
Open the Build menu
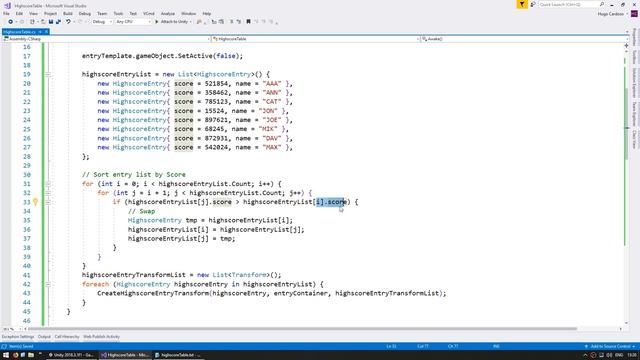pyautogui.click(x=68, y=13)
